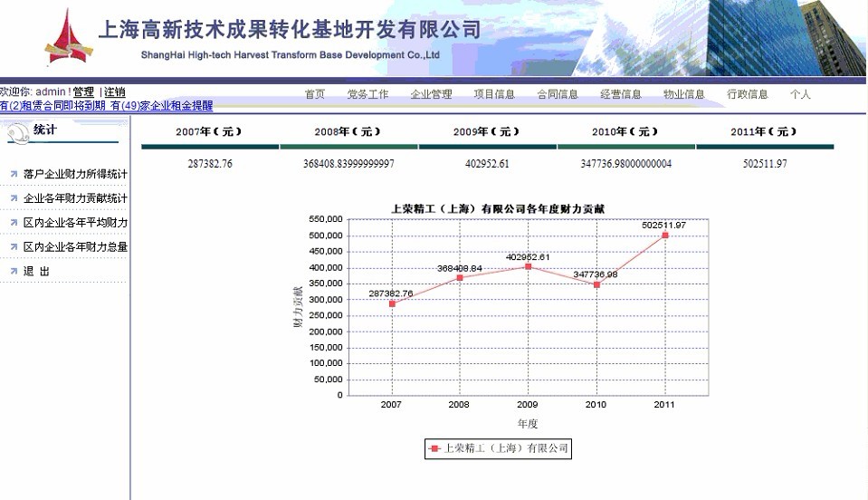
Task: Open the 行政信息 menu
Action: (x=748, y=94)
